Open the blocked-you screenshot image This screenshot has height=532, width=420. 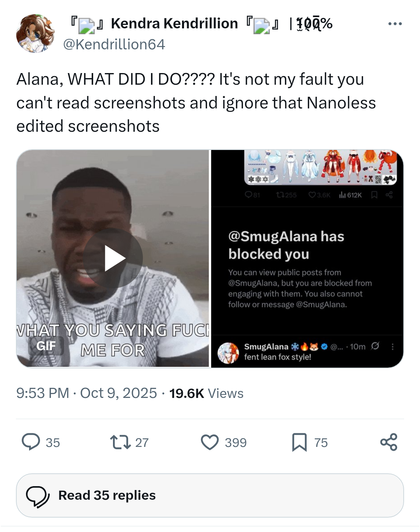pyautogui.click(x=307, y=258)
